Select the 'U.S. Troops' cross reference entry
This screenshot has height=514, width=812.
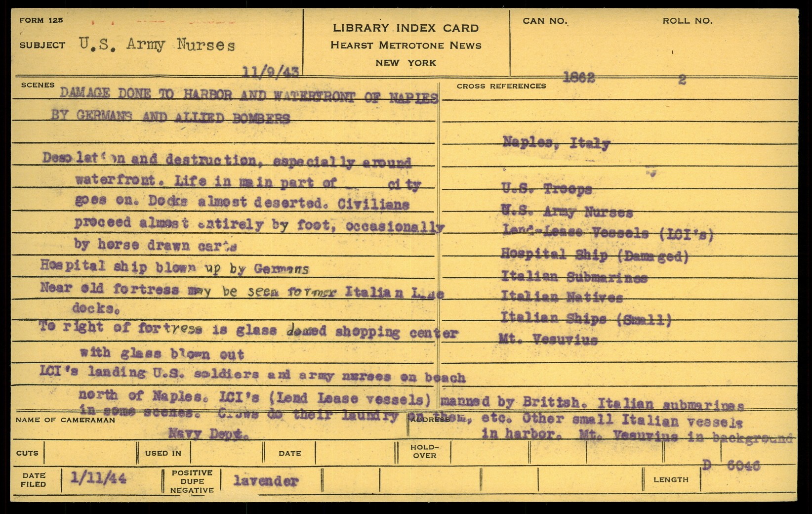[x=546, y=189]
